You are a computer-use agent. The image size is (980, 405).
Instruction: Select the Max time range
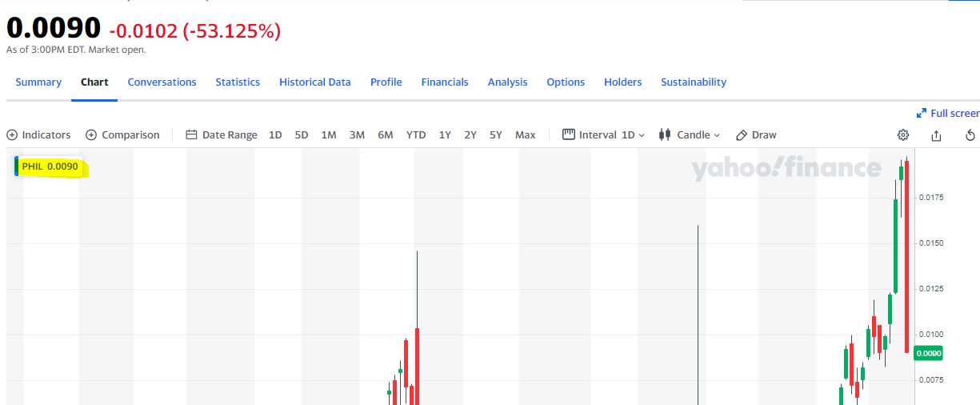(x=525, y=135)
